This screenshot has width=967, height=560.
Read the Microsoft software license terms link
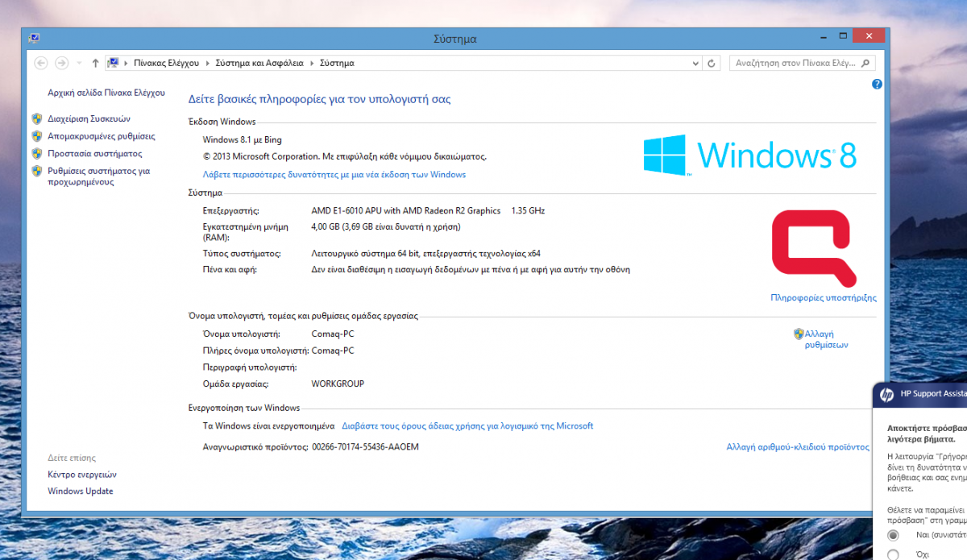(467, 426)
